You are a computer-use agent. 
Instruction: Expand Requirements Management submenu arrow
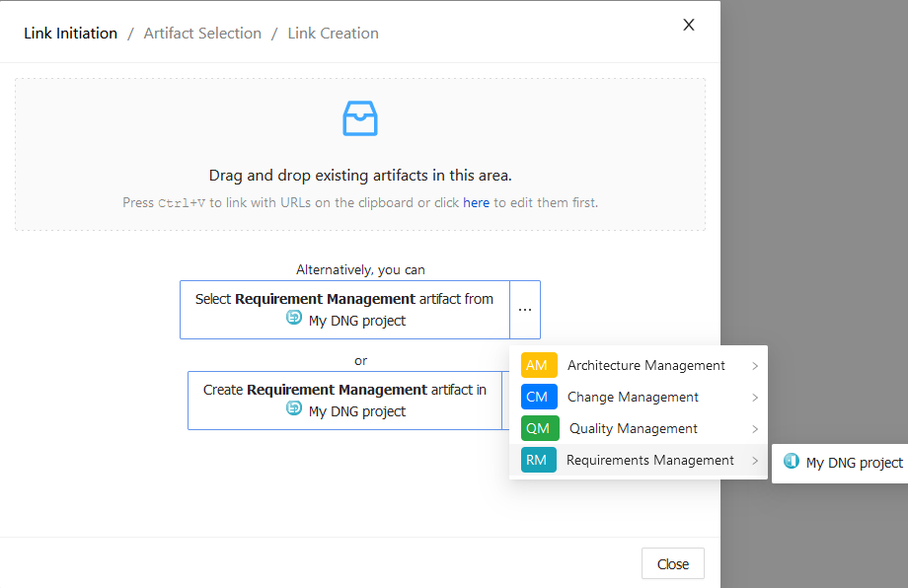point(755,461)
